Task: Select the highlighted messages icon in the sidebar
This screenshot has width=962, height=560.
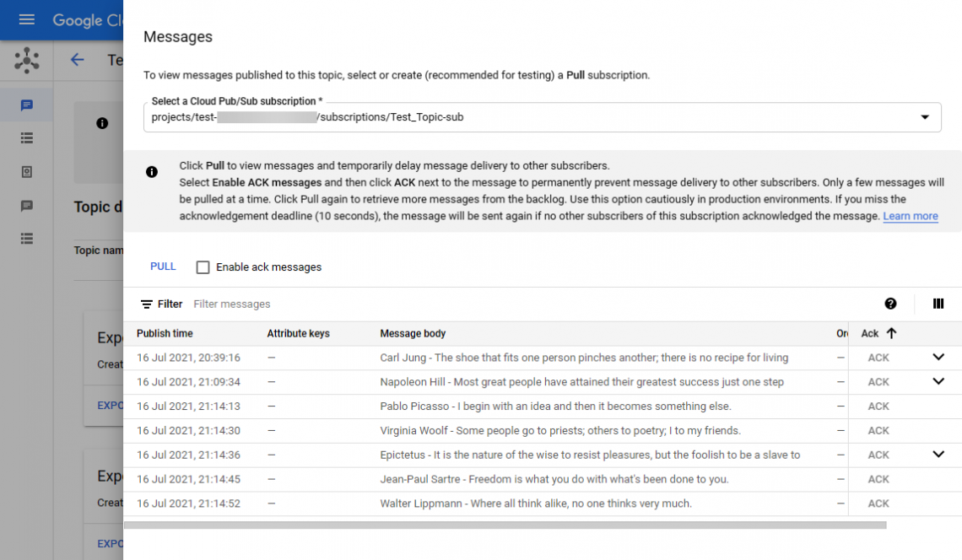Action: (x=26, y=105)
